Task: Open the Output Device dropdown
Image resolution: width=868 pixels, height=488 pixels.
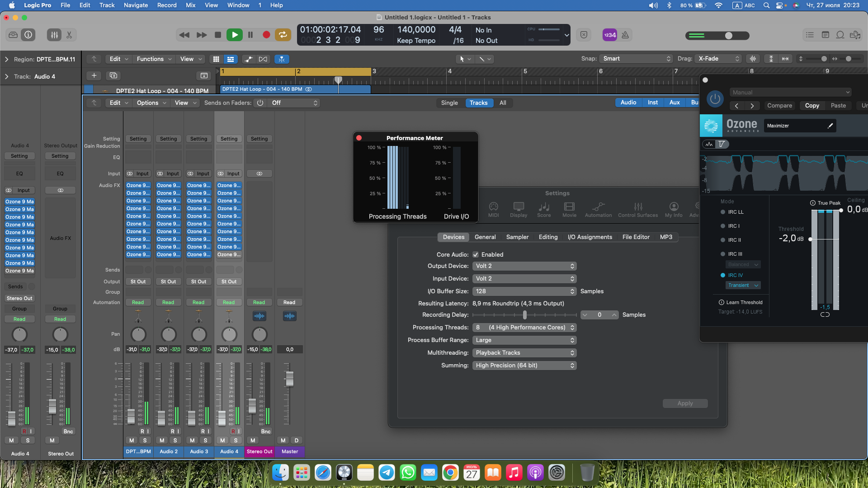Action: click(x=524, y=266)
